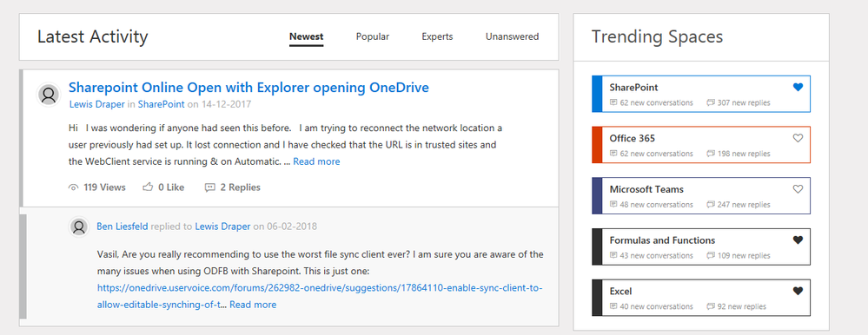Click Microsoft Teams' '48 new conversations' text
Viewport: 868px width, 335px height.
click(657, 205)
